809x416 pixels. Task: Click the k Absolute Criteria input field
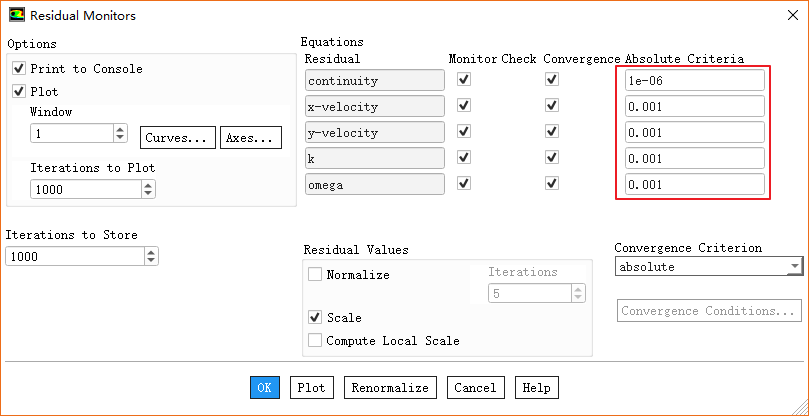tap(694, 158)
